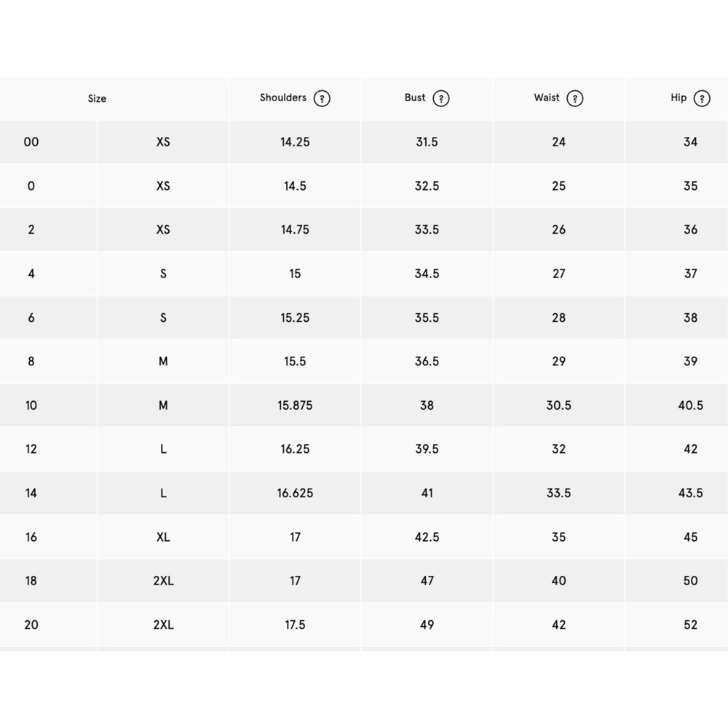Viewport: 728px width, 728px height.
Task: Select the 30.5 waist value
Action: pos(558,405)
